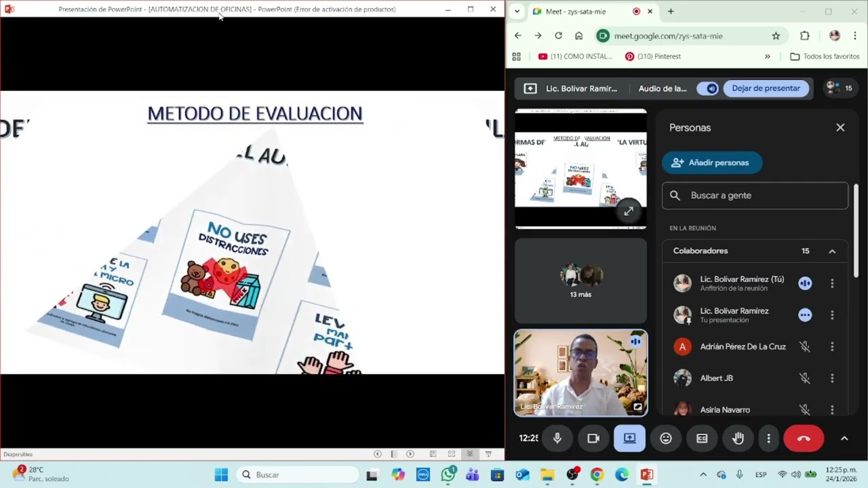This screenshot has width=868, height=488.
Task: Open PowerPoint from the taskbar
Action: pyautogui.click(x=646, y=474)
